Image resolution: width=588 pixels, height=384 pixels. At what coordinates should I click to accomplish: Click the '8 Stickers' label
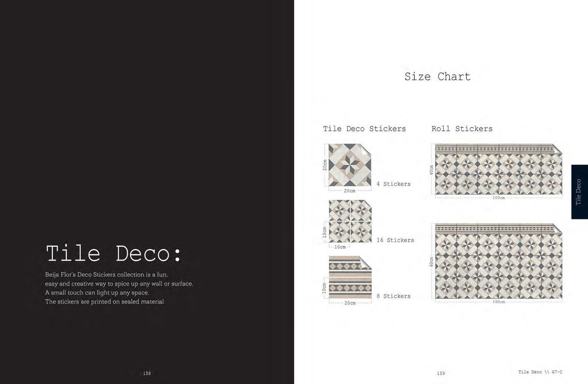pyautogui.click(x=393, y=296)
